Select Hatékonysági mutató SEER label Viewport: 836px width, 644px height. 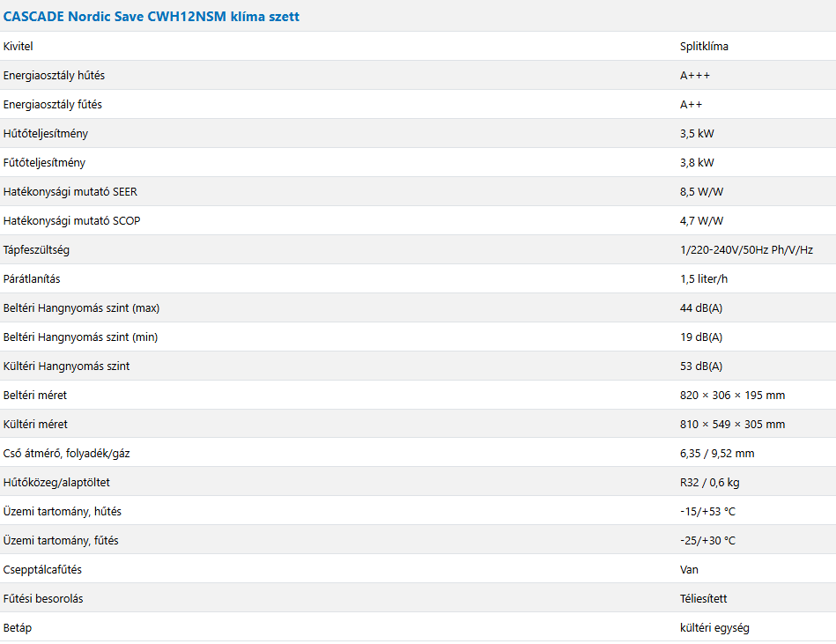point(70,191)
